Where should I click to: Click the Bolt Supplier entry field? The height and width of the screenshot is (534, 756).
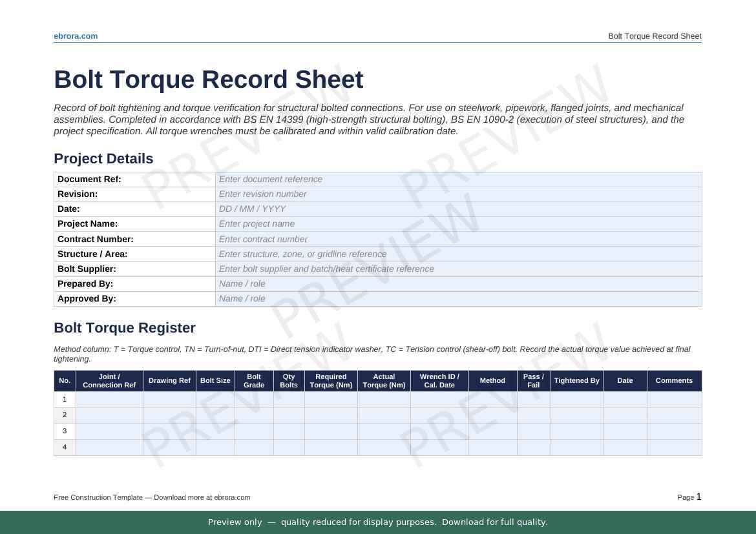pyautogui.click(x=458, y=269)
